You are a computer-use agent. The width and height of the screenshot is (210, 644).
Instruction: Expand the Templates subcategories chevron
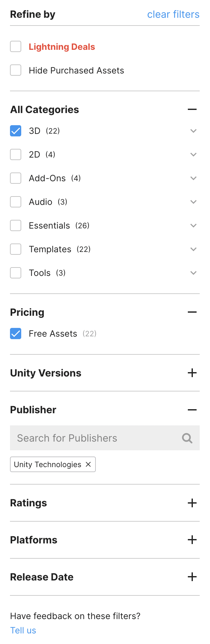tap(193, 249)
